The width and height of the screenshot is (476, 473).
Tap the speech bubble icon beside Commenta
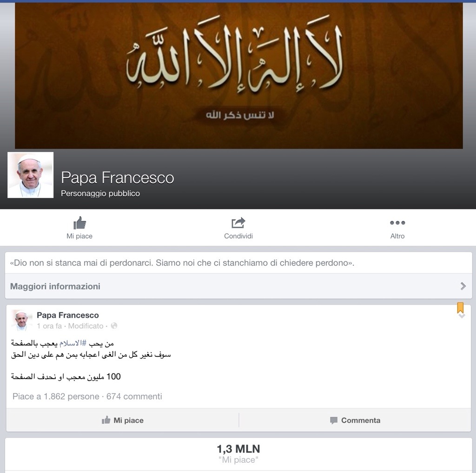tap(334, 420)
